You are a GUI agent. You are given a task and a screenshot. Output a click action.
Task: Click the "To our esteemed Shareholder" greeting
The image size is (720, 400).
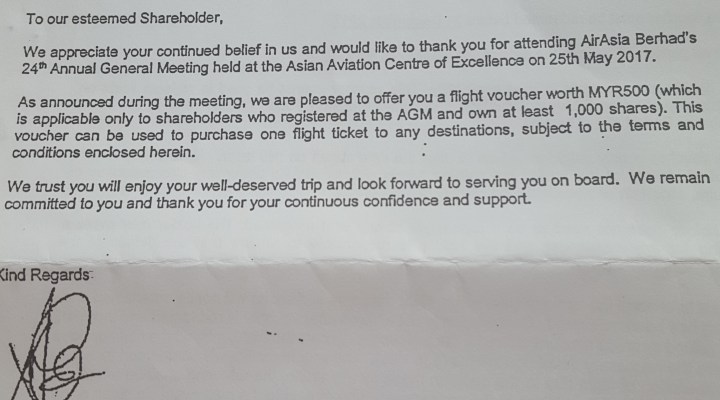coord(122,17)
